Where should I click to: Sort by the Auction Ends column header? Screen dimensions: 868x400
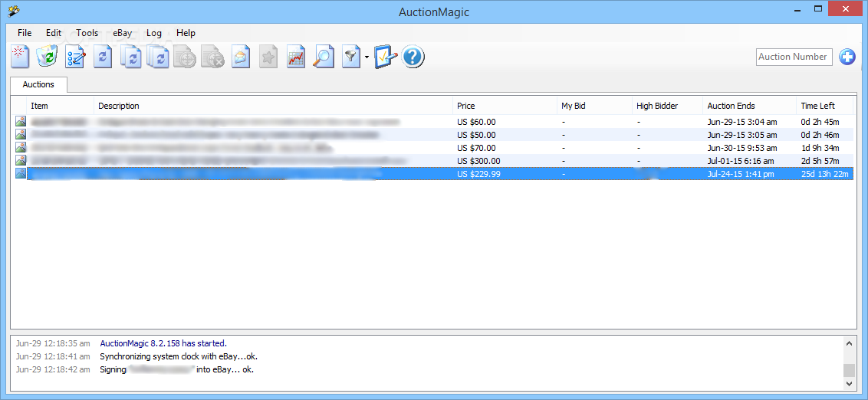click(x=750, y=106)
